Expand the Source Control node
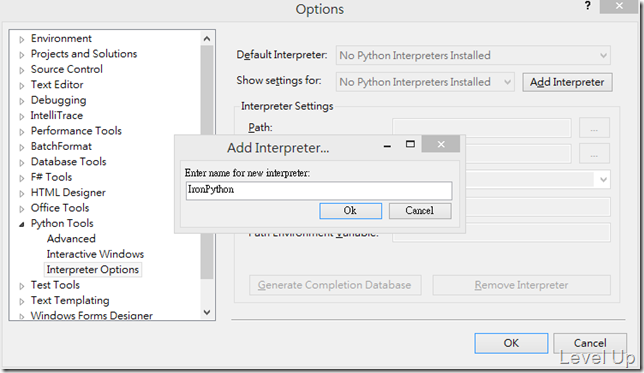 (22, 71)
